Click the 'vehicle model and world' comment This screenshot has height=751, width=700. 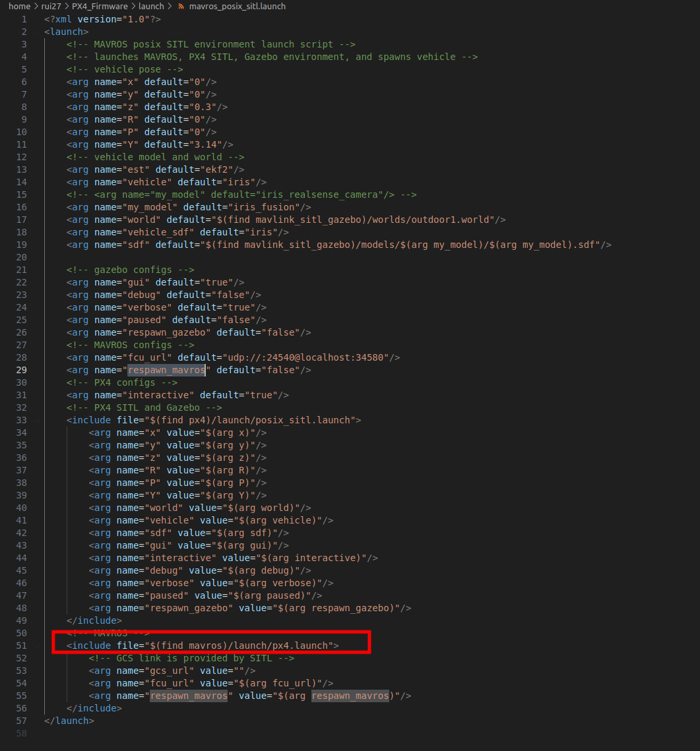[155, 157]
